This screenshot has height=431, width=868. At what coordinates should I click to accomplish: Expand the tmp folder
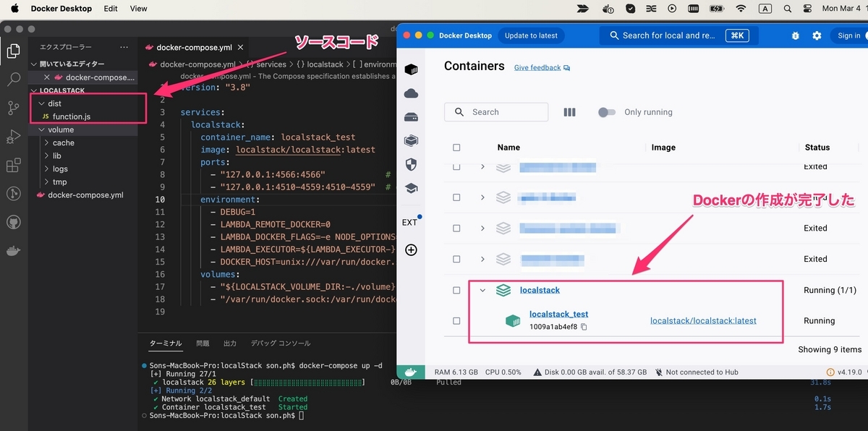[47, 182]
